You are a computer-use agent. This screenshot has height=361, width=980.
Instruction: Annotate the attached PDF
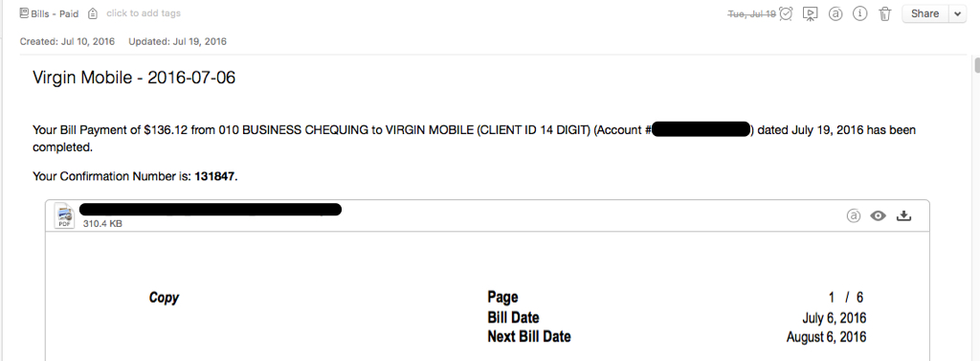point(853,215)
